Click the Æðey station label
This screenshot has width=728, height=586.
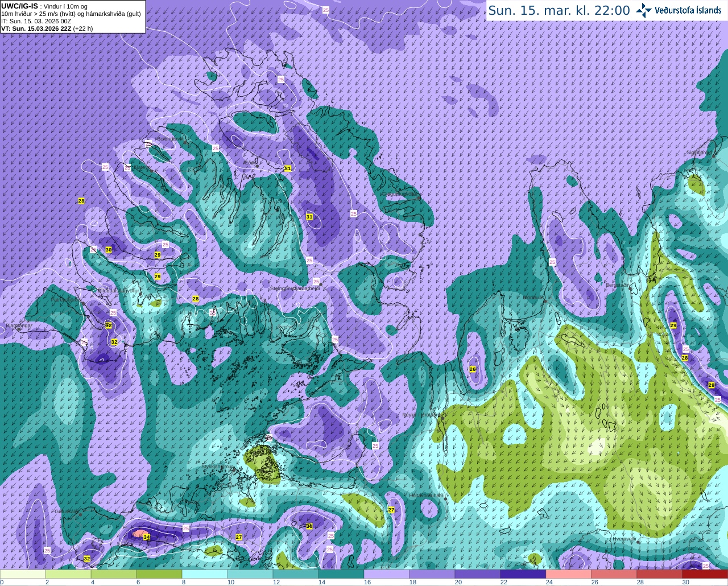(250, 163)
